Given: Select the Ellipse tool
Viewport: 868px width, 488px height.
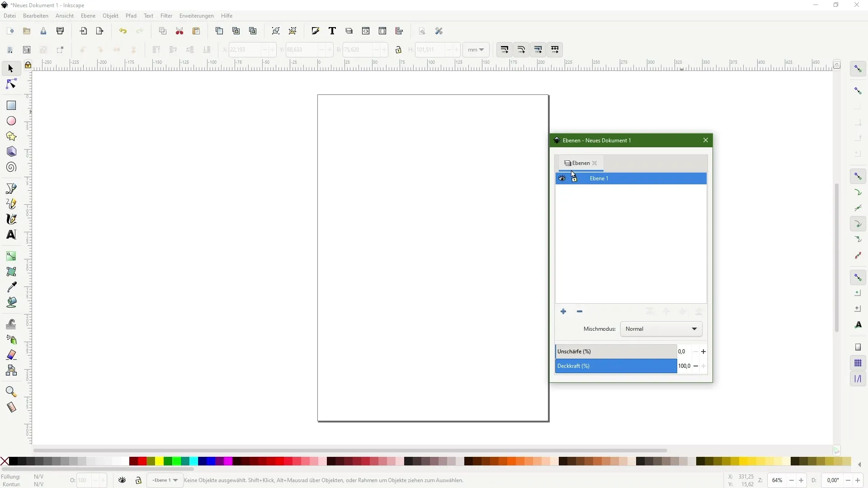Looking at the screenshot, I should [11, 121].
